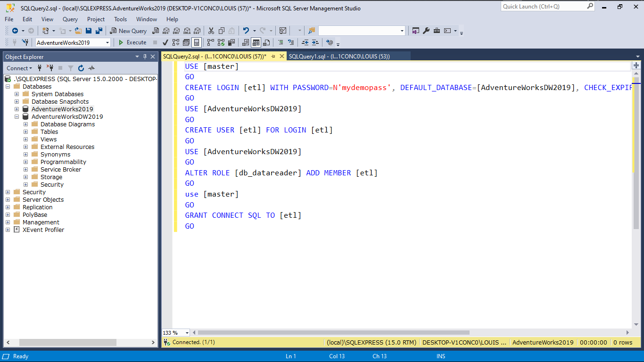Viewport: 644px width, 362px height.
Task: Open the editor zoom 133 % dropdown
Action: pos(187,333)
